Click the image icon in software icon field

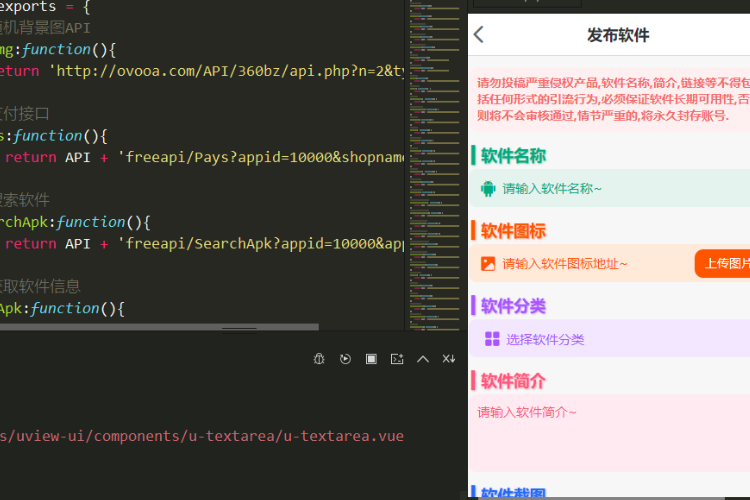[x=488, y=264]
